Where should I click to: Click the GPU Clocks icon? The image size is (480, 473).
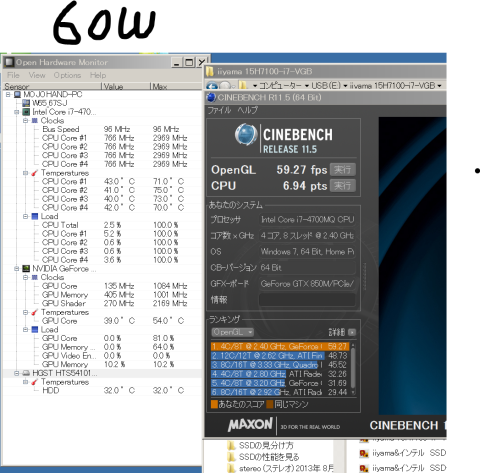[35, 277]
